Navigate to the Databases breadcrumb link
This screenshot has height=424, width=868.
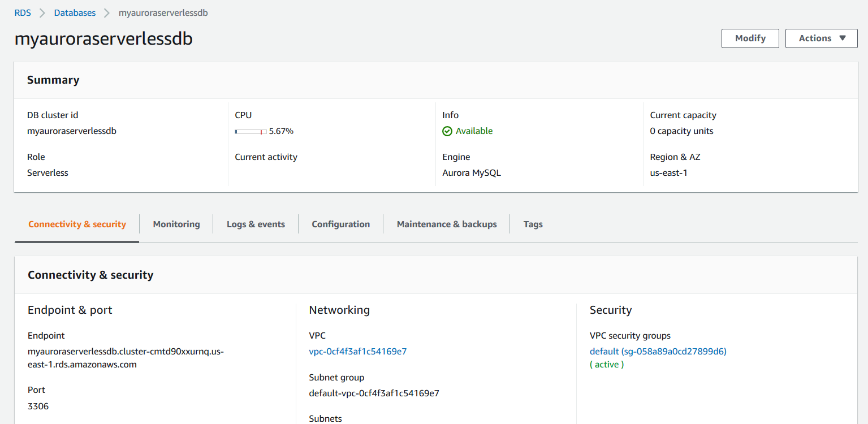[x=75, y=12]
